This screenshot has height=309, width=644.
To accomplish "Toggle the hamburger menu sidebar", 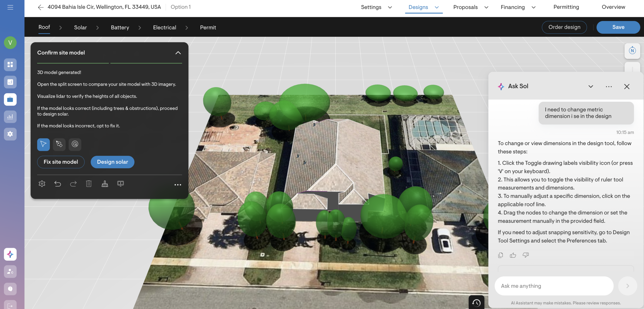I will (x=10, y=7).
